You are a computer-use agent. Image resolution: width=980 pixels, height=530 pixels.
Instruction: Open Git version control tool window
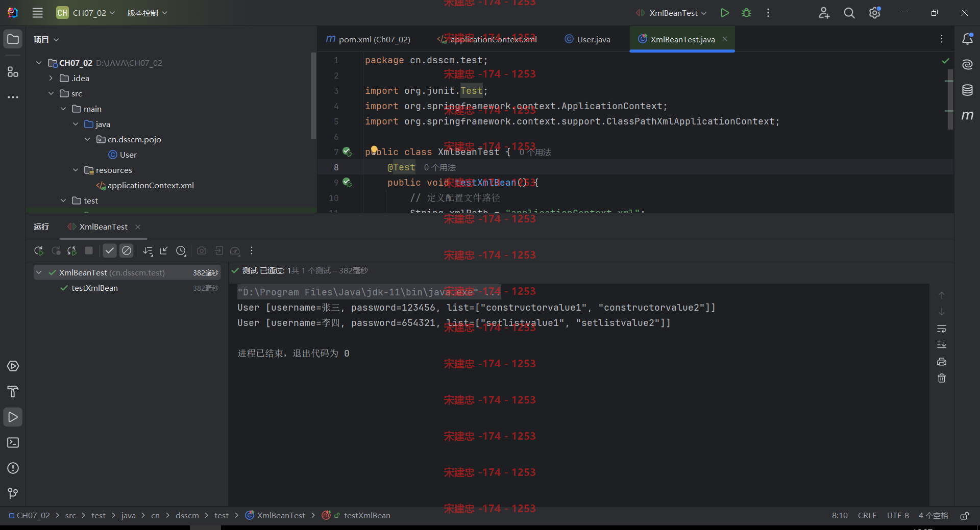tap(13, 493)
